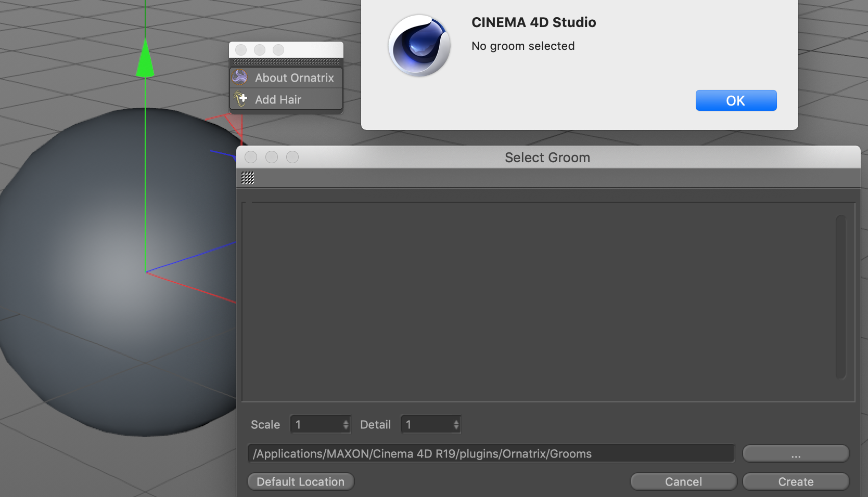Click the Detail stepper arrows
This screenshot has width=868, height=497.
(x=456, y=425)
